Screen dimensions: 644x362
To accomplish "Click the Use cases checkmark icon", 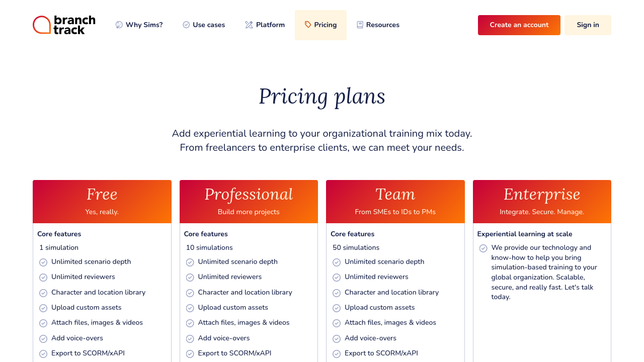I will click(x=186, y=25).
